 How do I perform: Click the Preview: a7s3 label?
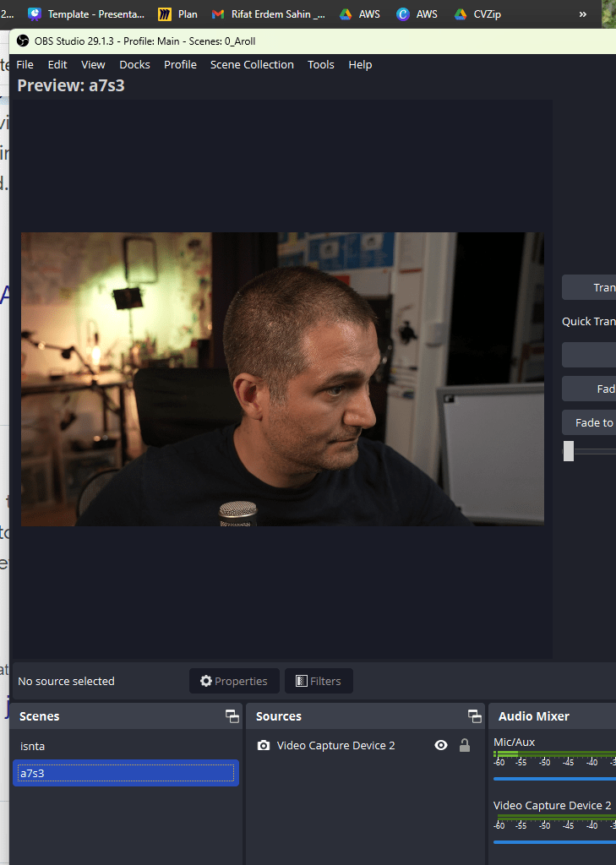[x=71, y=85]
